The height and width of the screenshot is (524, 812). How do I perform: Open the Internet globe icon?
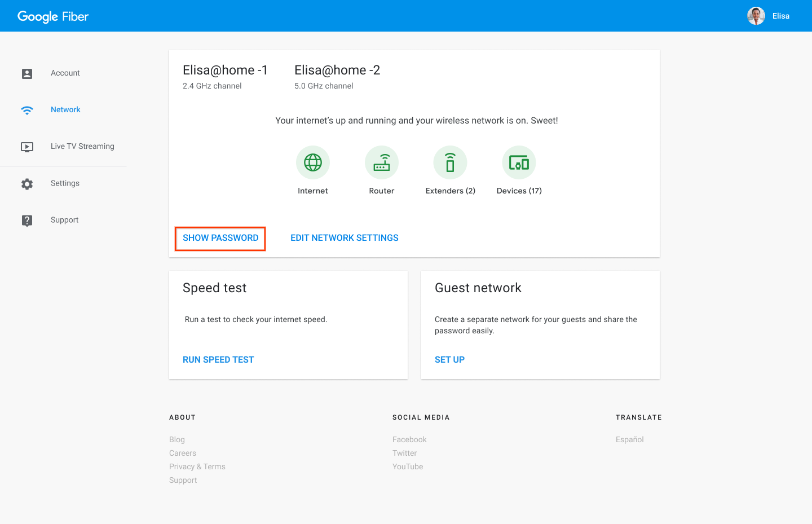point(313,162)
